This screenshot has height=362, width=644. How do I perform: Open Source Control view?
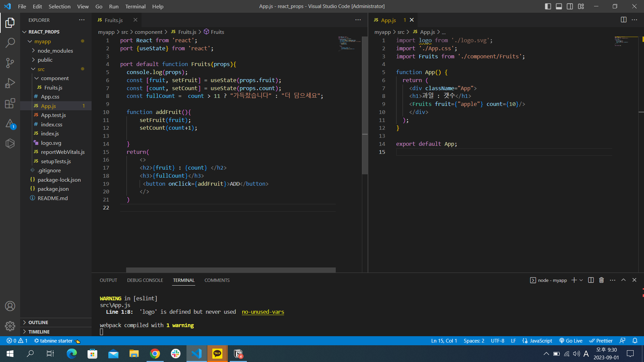click(x=10, y=63)
